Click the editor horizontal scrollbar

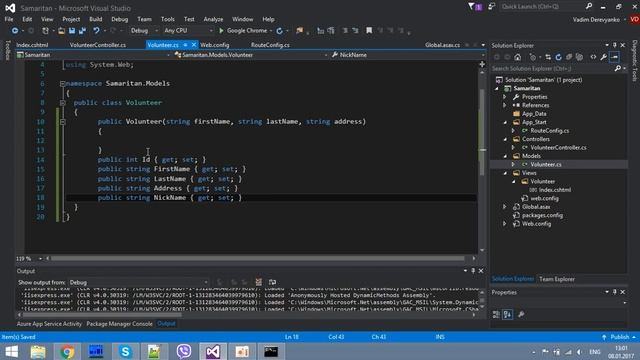(258, 258)
